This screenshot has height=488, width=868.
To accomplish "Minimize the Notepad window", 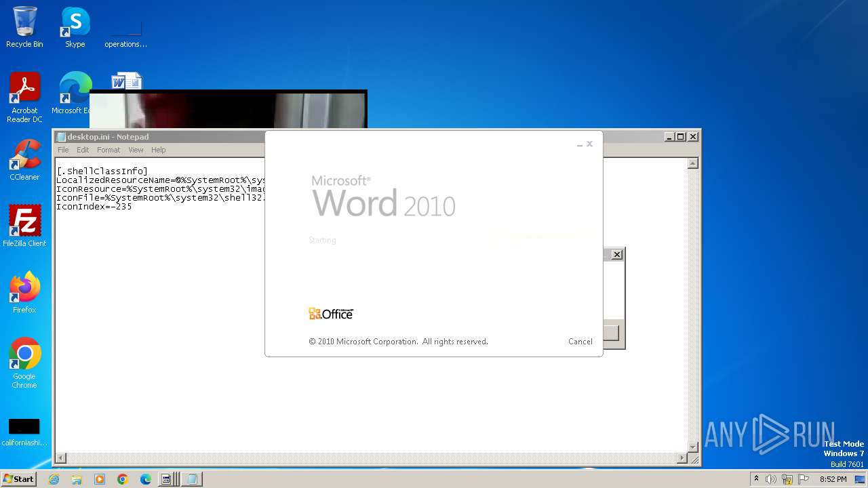I will pyautogui.click(x=669, y=136).
